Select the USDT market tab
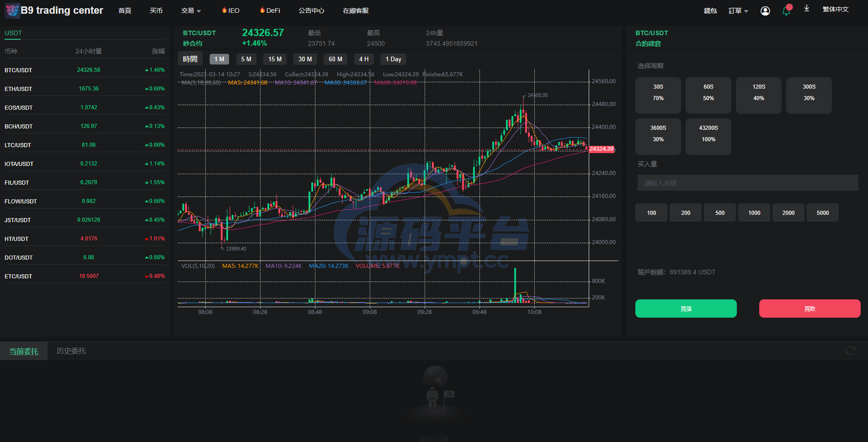This screenshot has height=442, width=868. pos(13,33)
